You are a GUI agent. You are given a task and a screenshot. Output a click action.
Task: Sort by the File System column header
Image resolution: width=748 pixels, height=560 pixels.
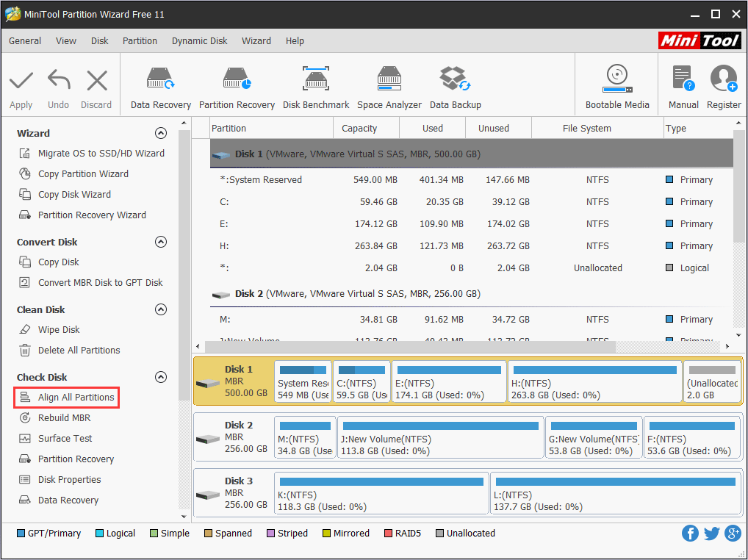(x=597, y=129)
